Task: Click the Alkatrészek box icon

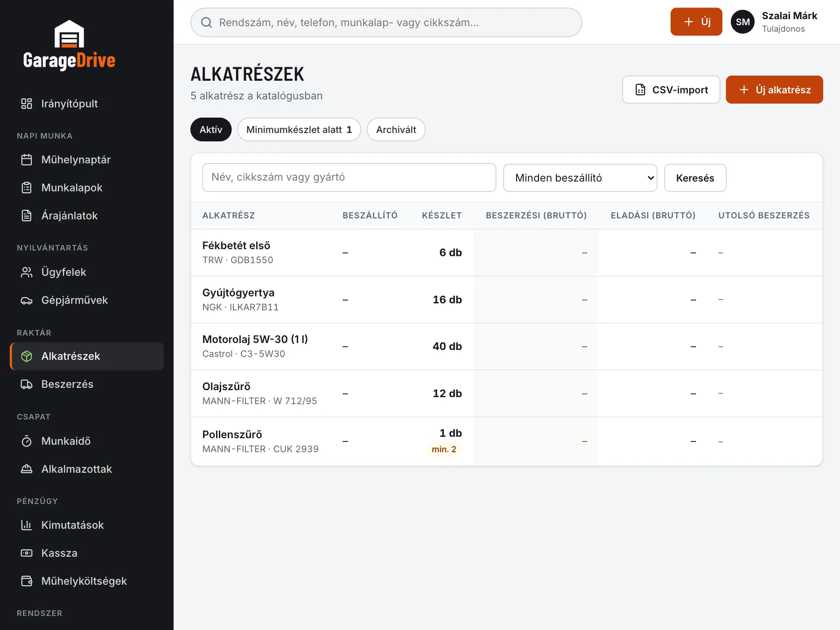Action: tap(27, 356)
